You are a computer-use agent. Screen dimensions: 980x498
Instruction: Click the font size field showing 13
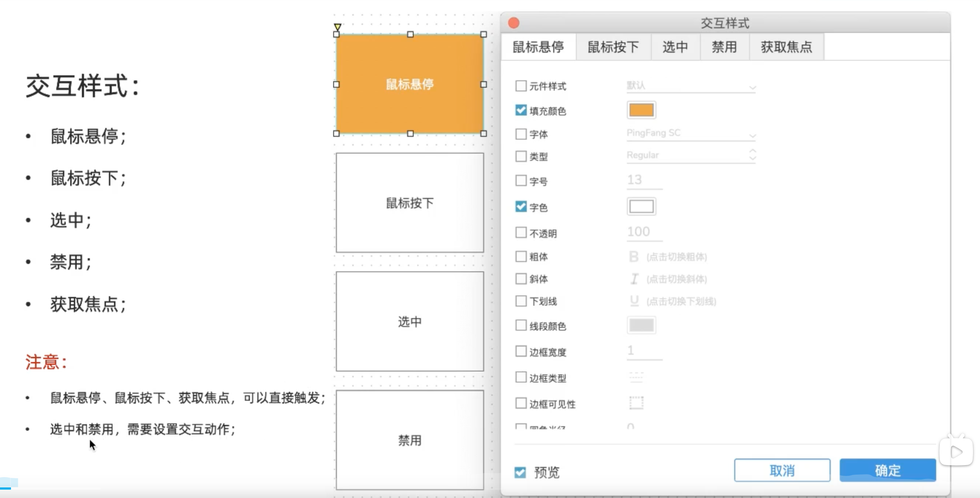(x=645, y=180)
